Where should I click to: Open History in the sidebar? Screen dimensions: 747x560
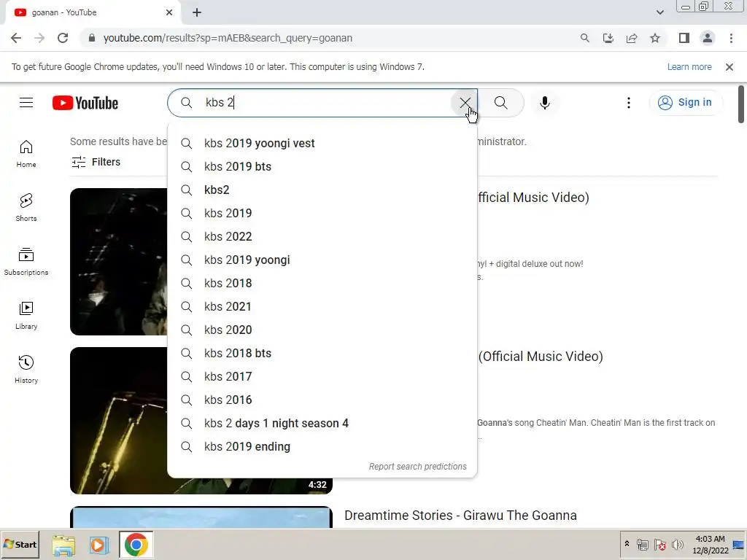pos(26,369)
